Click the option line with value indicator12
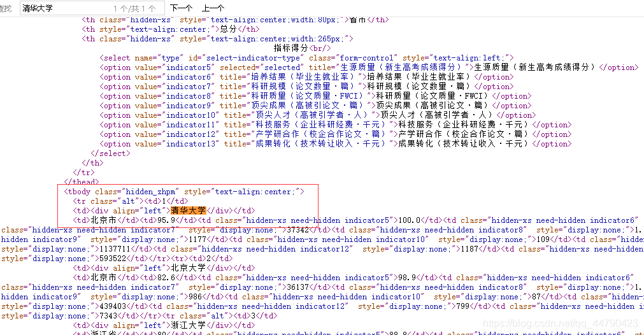The image size is (644, 335). pos(336,134)
